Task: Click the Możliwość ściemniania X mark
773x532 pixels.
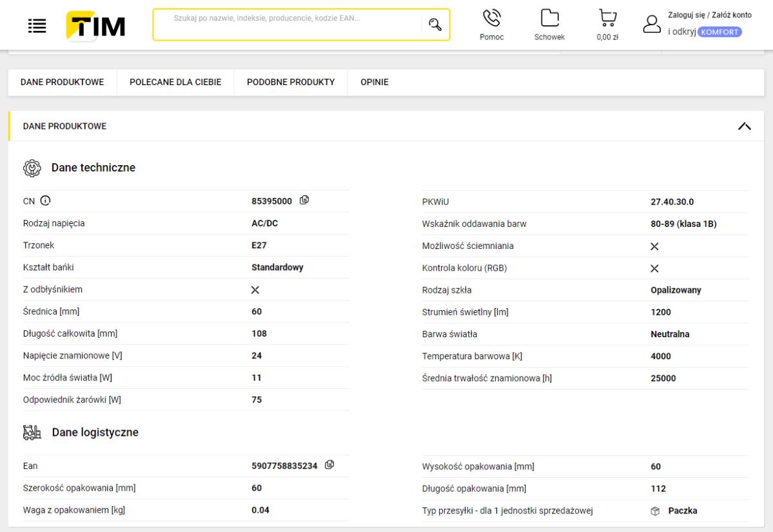Action: coord(654,246)
